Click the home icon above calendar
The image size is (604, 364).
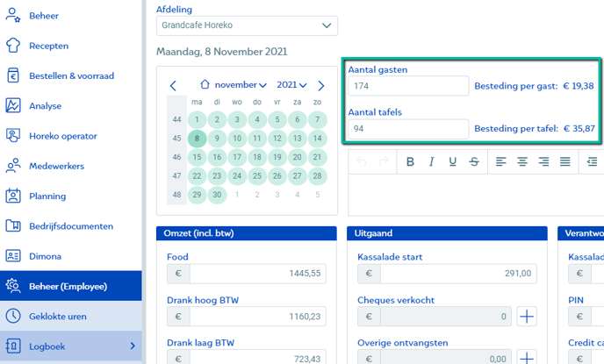[205, 85]
